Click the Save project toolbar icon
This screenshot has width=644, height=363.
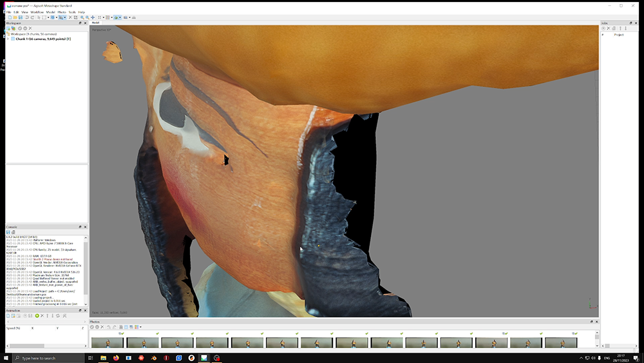click(x=20, y=17)
